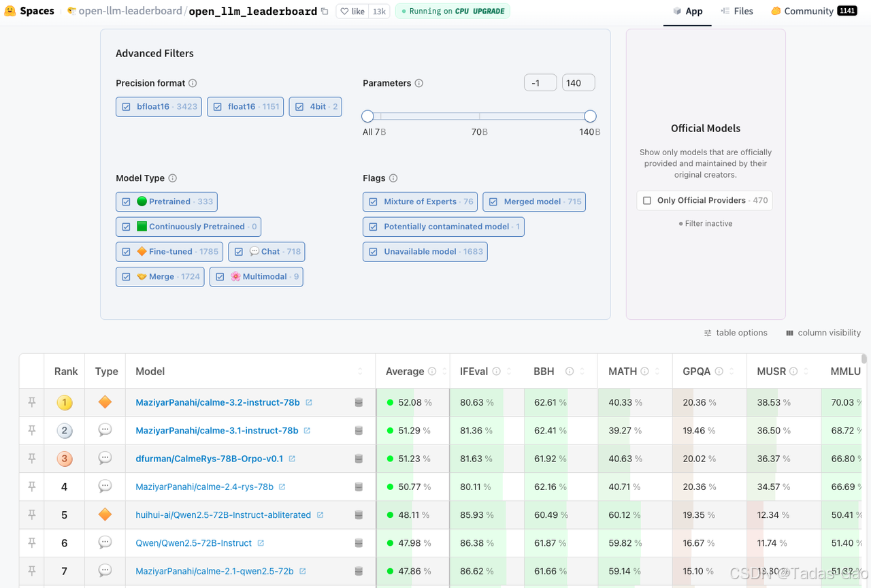Pin the calme-2.4-rys-78b row

point(31,487)
